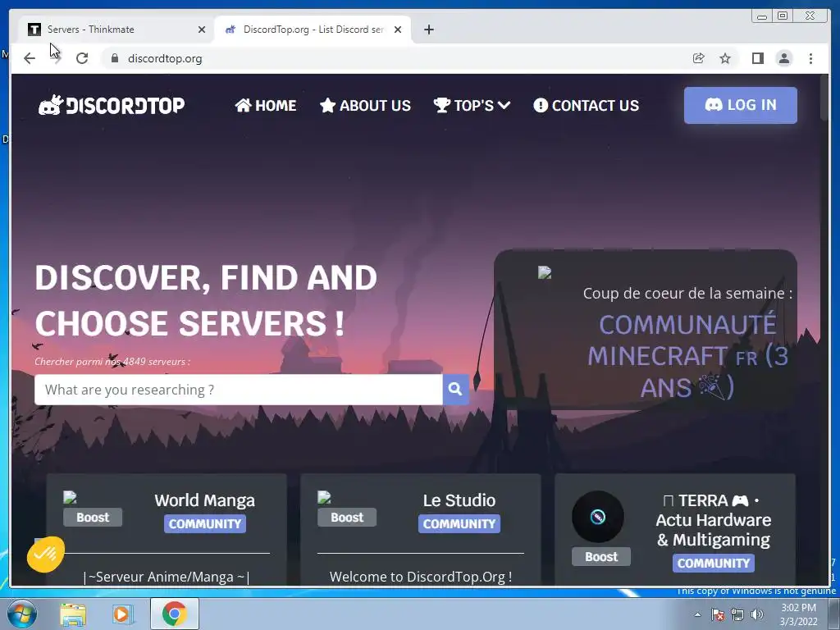The height and width of the screenshot is (630, 840).
Task: Open the Chrome three-dot menu
Action: pyautogui.click(x=810, y=58)
